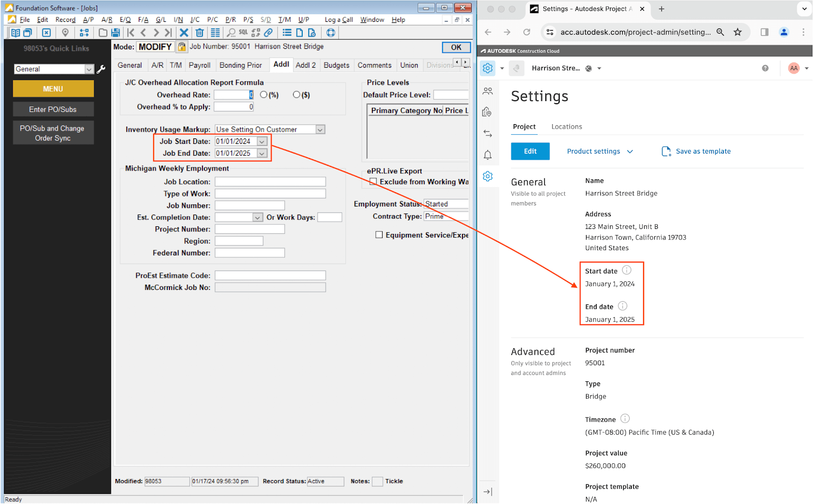814x504 pixels.
Task: Open new Chrome tab plus button
Action: click(661, 9)
